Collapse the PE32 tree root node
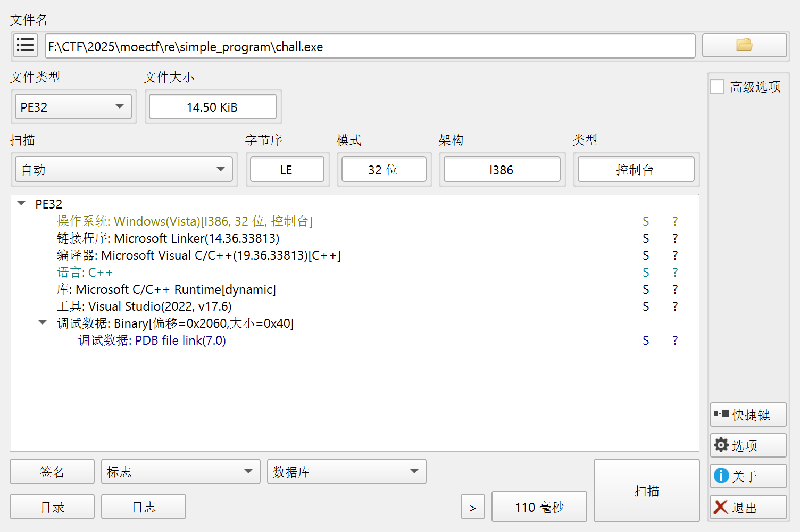 pyautogui.click(x=22, y=204)
